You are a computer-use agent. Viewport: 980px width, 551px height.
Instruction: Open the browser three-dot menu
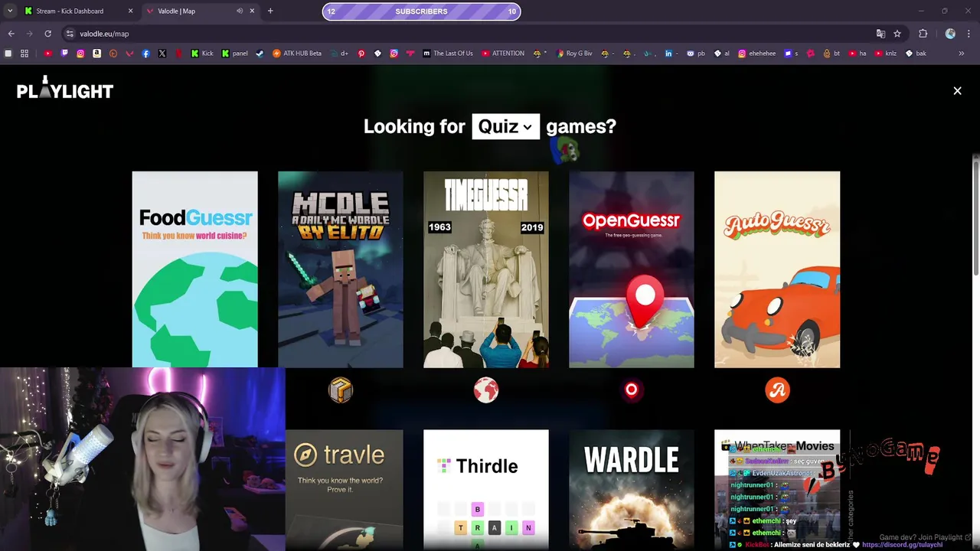coord(969,34)
